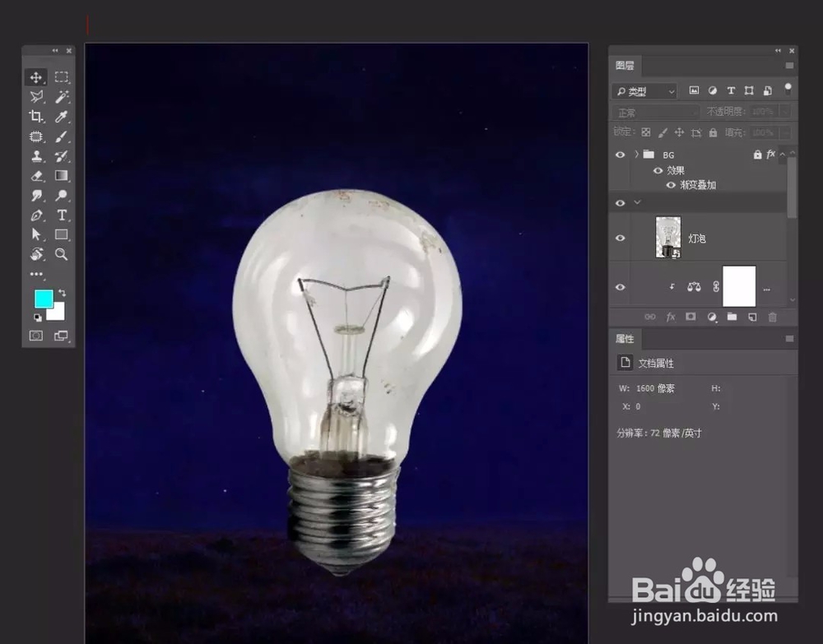Filter layers by shape layers
The height and width of the screenshot is (644, 823).
click(x=749, y=90)
